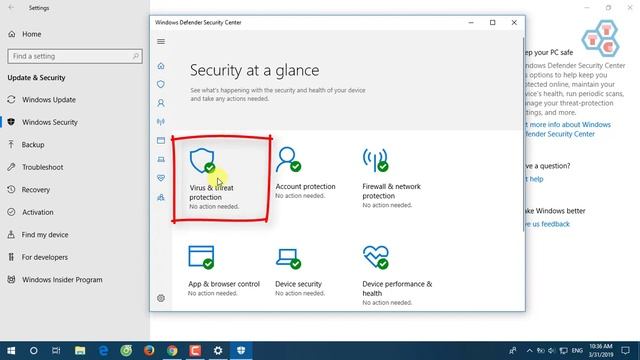The width and height of the screenshot is (640, 360).
Task: Open the red Camtasia icon on taskbar
Action: 195,351
